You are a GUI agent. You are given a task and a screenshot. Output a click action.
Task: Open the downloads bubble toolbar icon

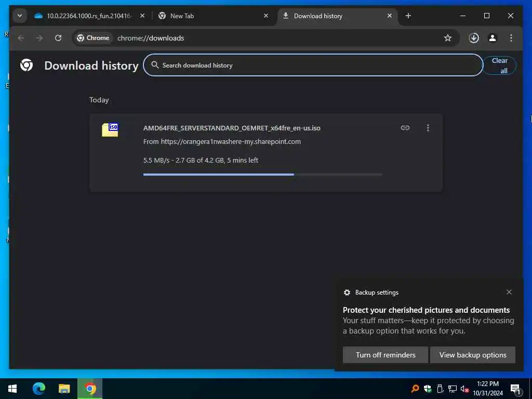click(474, 38)
